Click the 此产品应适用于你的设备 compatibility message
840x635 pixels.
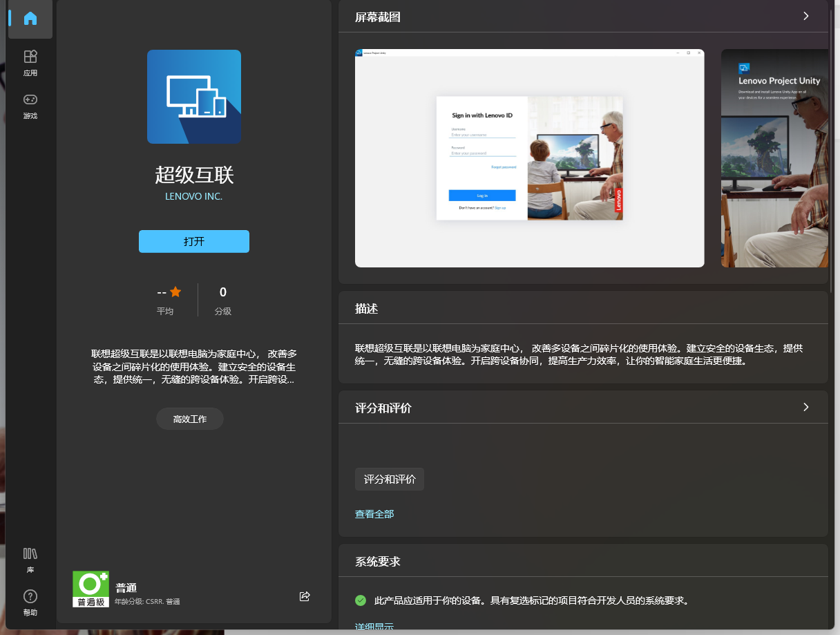click(531, 600)
